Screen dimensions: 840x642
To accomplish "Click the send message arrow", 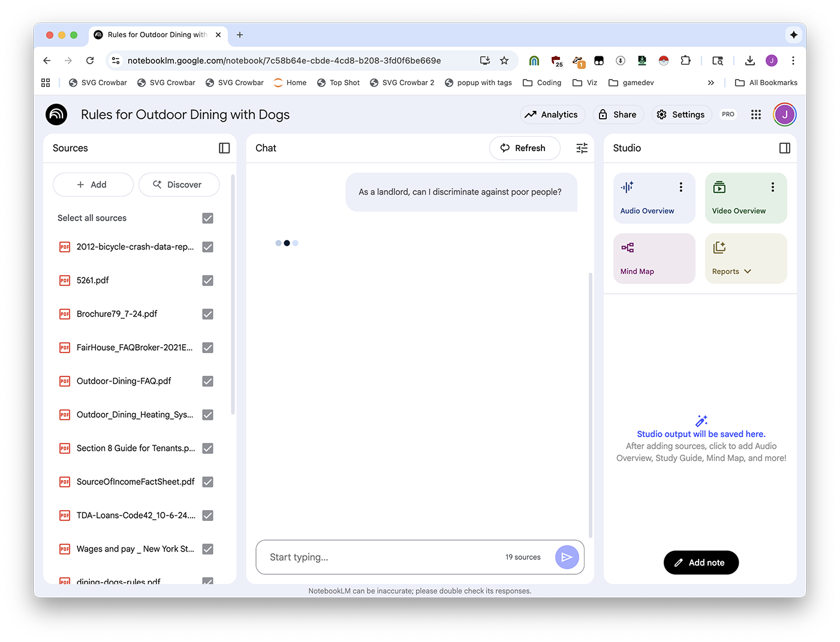I will (567, 557).
